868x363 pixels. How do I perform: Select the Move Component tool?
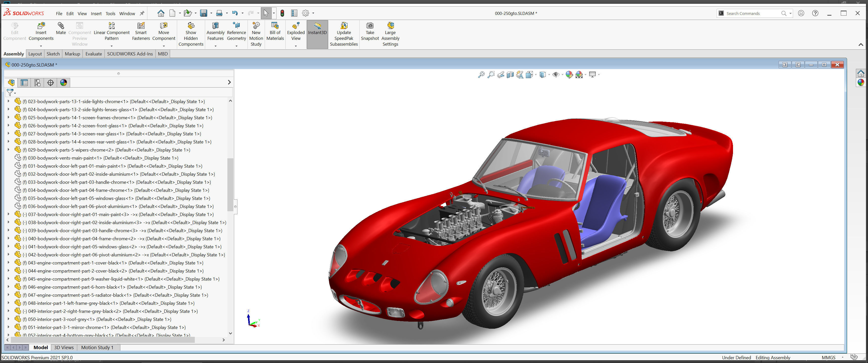[x=164, y=32]
